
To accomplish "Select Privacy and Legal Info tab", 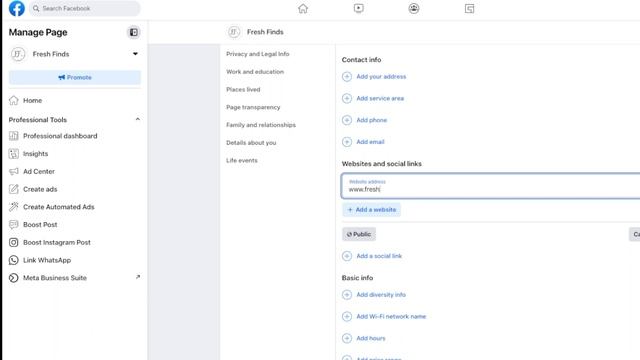I will [258, 54].
